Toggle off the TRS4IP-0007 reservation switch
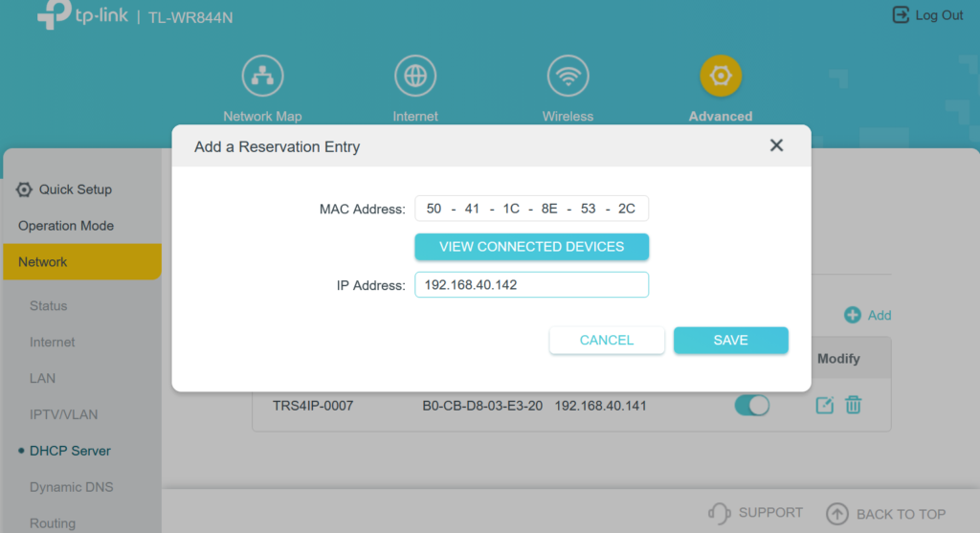Image resolution: width=980 pixels, height=533 pixels. click(752, 406)
